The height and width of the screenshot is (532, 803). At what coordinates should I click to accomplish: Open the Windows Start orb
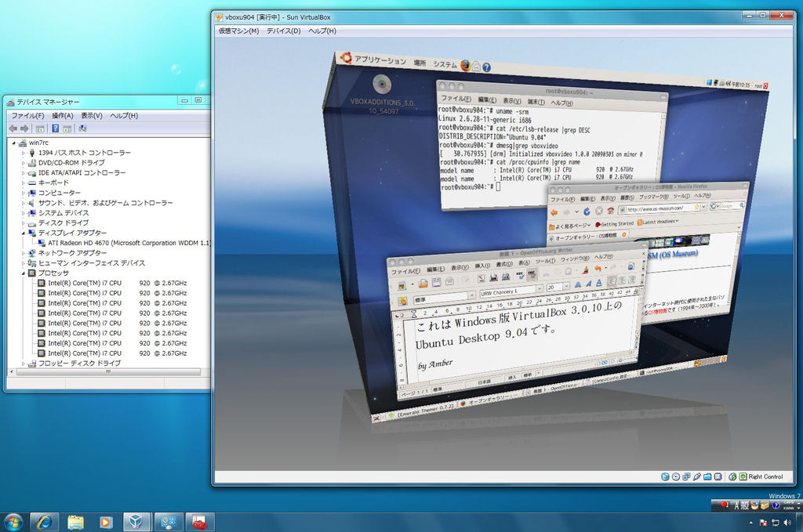pos(13,523)
